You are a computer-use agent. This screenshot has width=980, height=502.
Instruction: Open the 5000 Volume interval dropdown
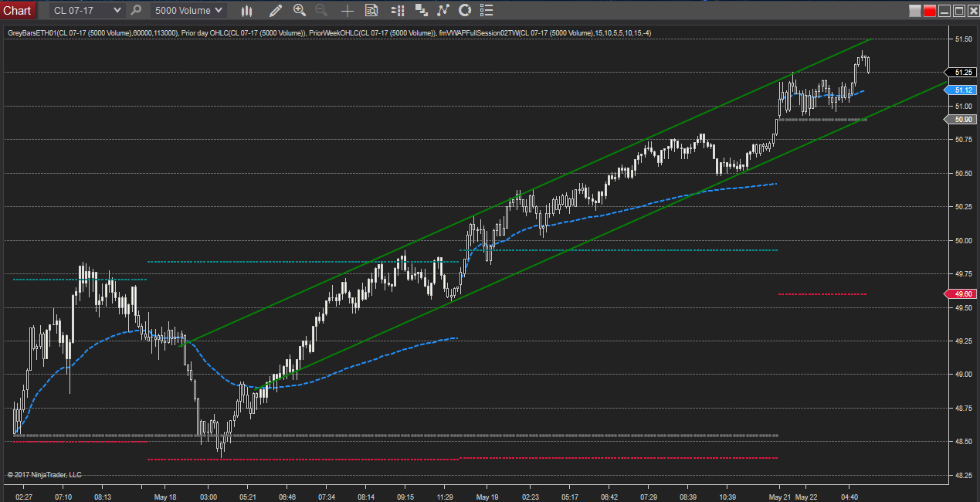188,10
